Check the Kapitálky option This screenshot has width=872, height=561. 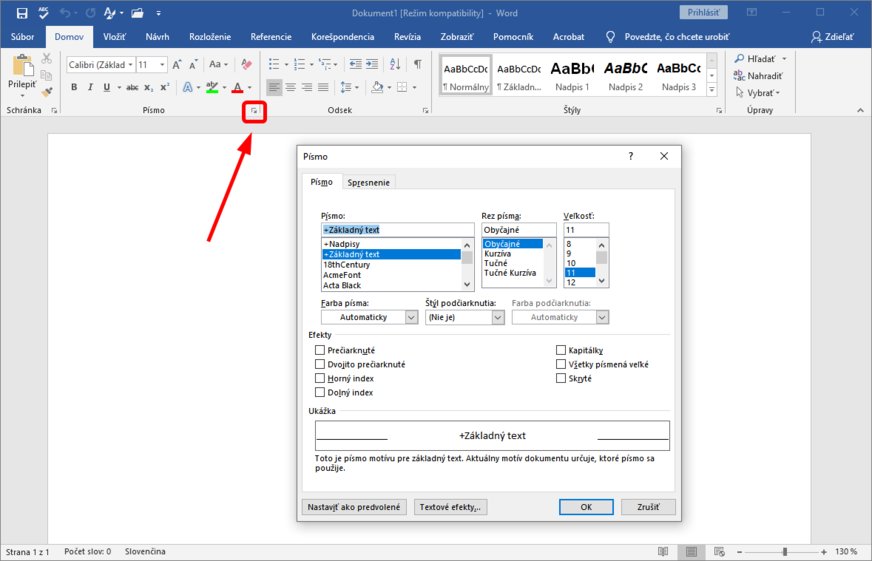click(560, 351)
